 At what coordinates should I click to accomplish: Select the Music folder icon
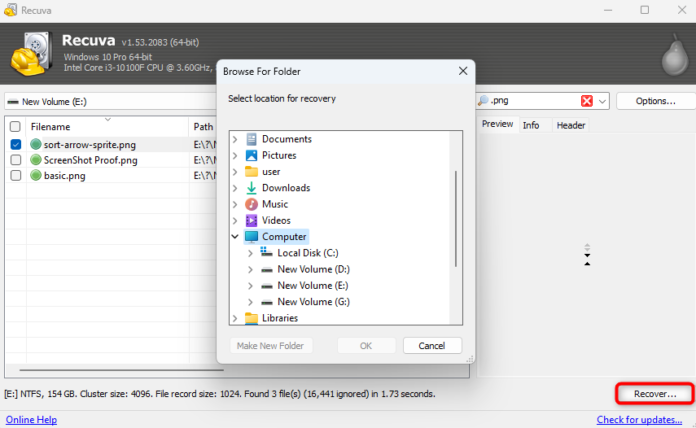(251, 204)
